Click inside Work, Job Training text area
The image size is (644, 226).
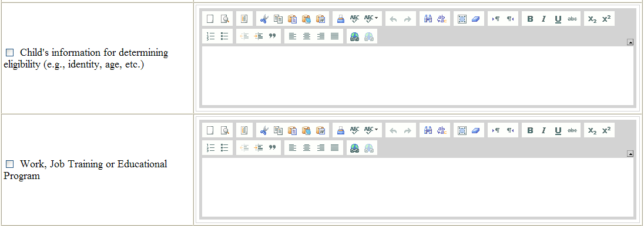[418, 187]
